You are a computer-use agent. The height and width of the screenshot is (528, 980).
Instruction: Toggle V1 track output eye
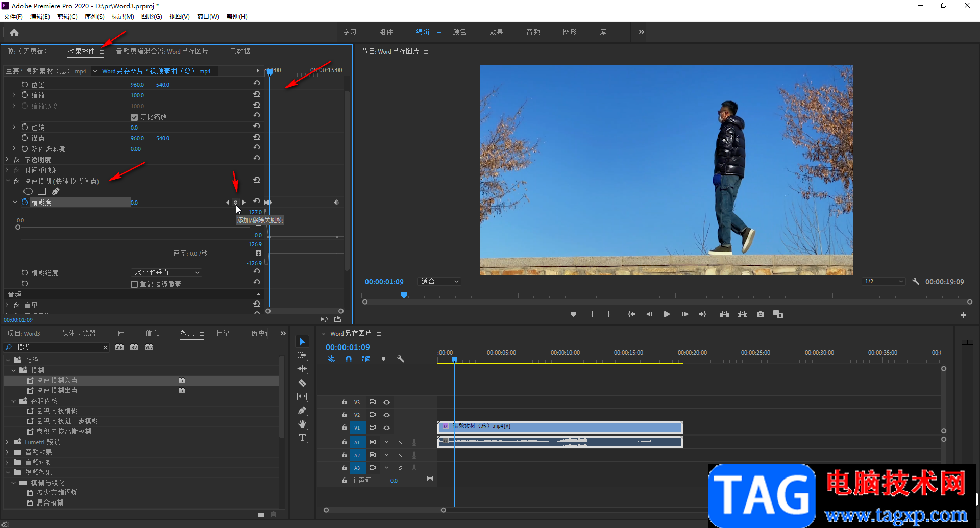[386, 428]
